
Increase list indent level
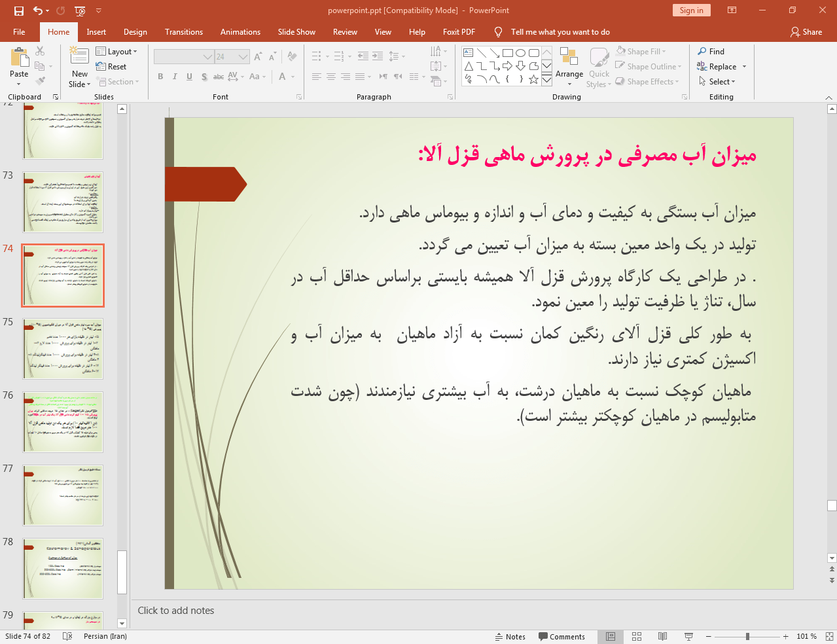378,56
